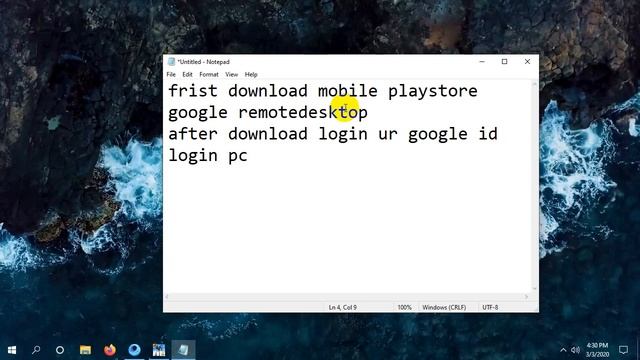Open the blue browser icon on taskbar

[134, 350]
